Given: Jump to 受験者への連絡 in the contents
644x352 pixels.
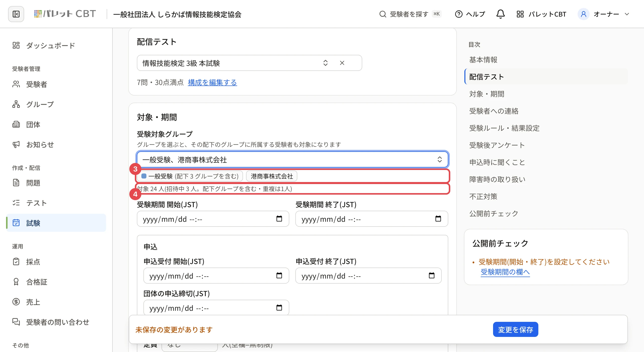Looking at the screenshot, I should click(494, 111).
